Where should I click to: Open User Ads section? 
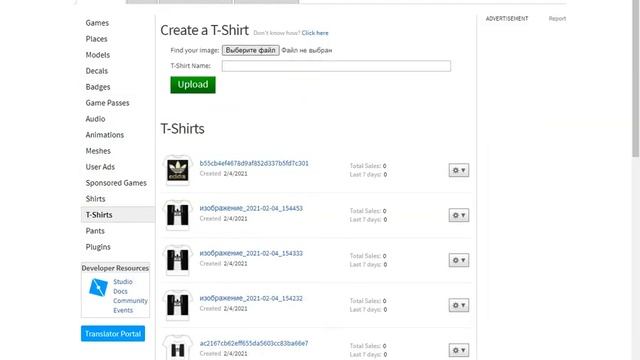click(x=100, y=167)
